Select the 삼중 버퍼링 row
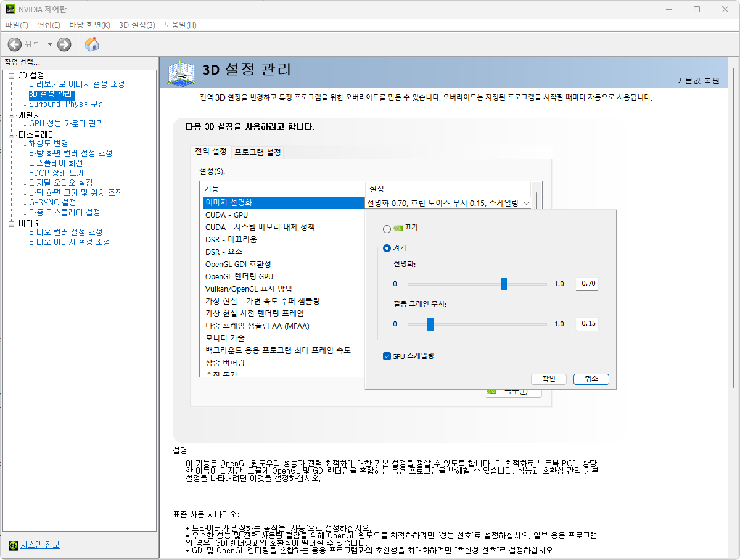This screenshot has width=740, height=560. [x=284, y=363]
